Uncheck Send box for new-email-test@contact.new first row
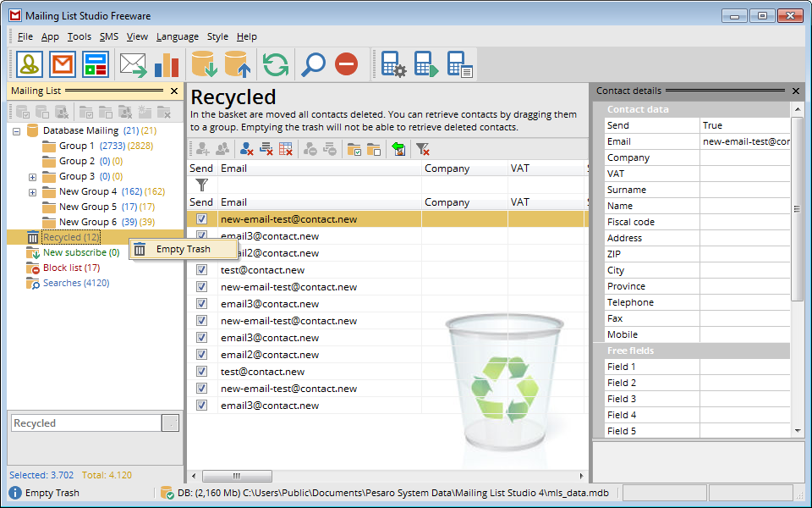Screen dimensions: 812x508 coord(201,219)
